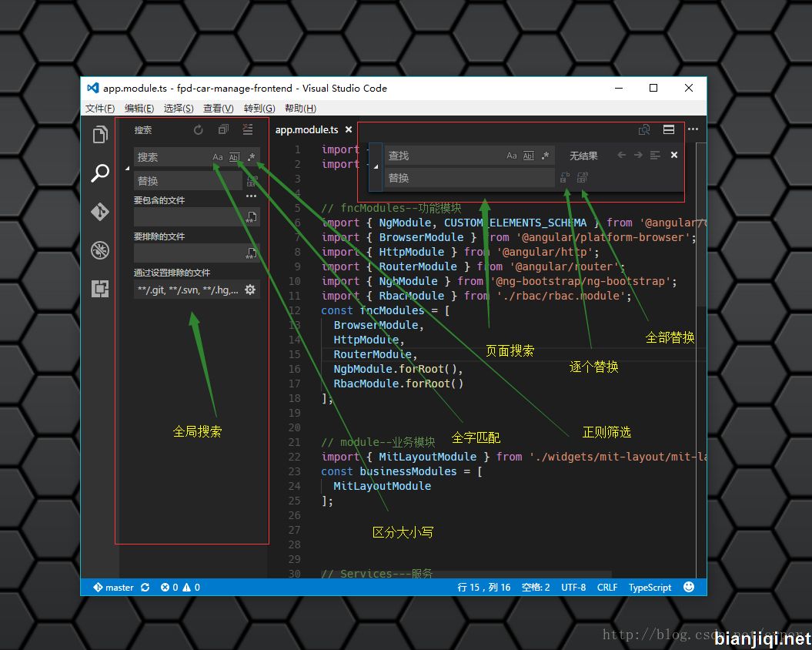Select the Search view icon in activity bar
The height and width of the screenshot is (650, 812).
point(100,173)
